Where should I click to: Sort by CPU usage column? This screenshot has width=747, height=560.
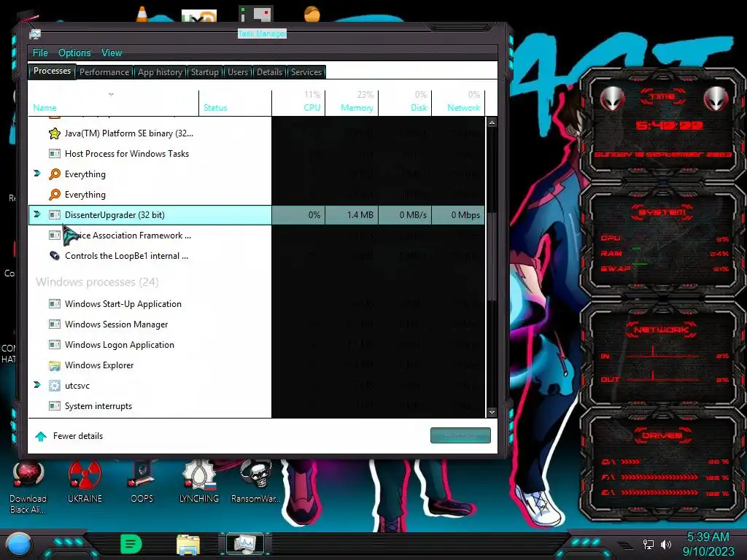tap(298, 102)
